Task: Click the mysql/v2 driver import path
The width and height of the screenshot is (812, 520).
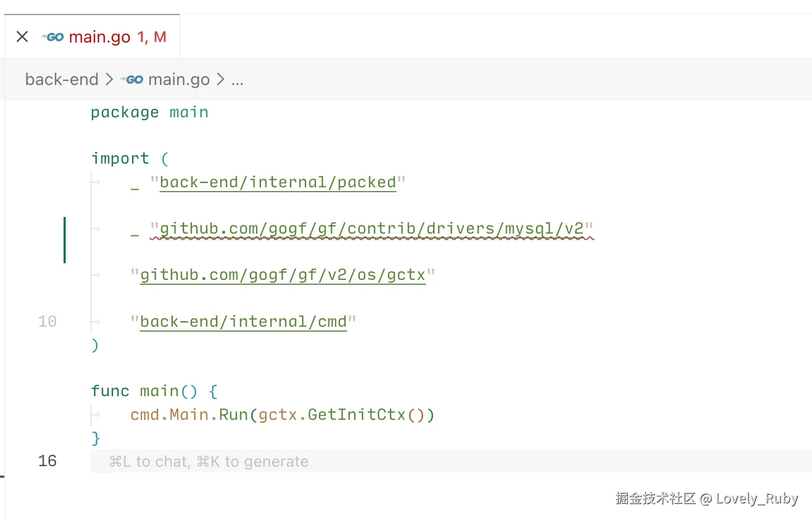Action: 372,229
